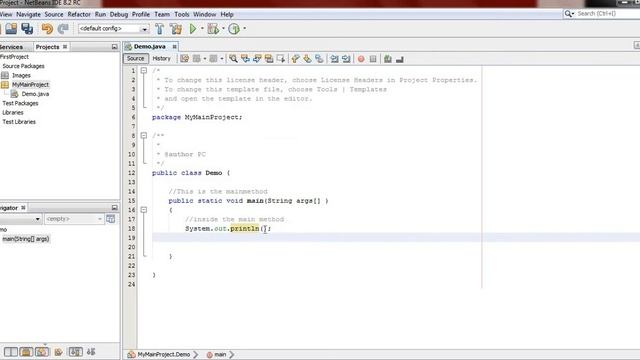The image size is (640, 360).
Task: Open the Run menu
Action: (x=100, y=14)
